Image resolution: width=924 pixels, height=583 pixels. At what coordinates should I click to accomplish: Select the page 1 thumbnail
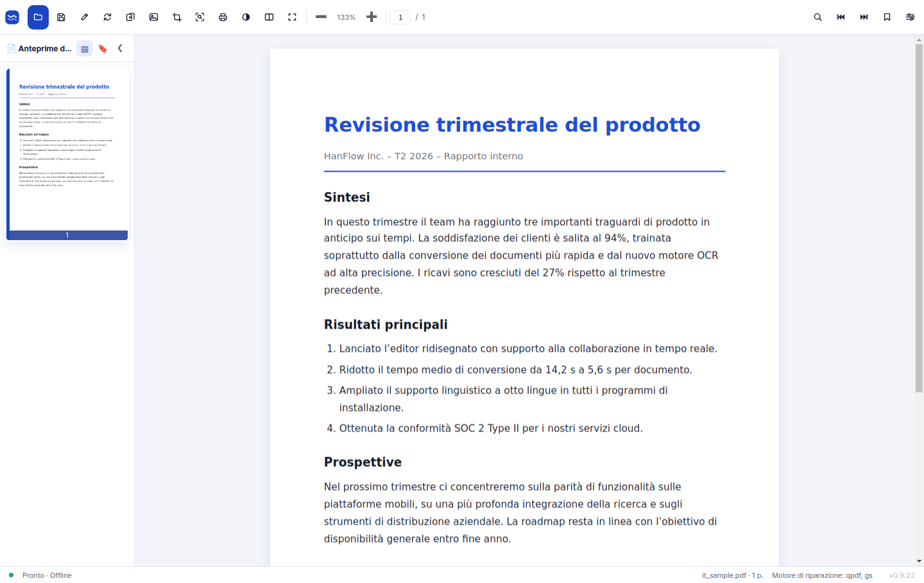67,154
